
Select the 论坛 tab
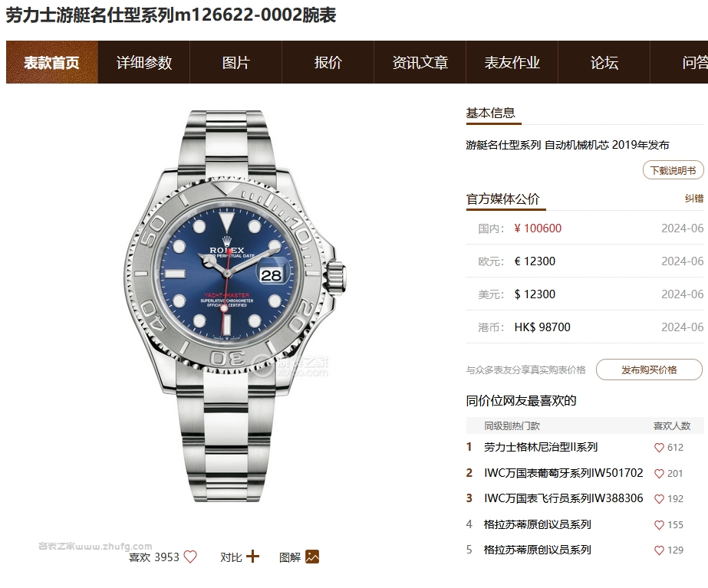pos(604,62)
